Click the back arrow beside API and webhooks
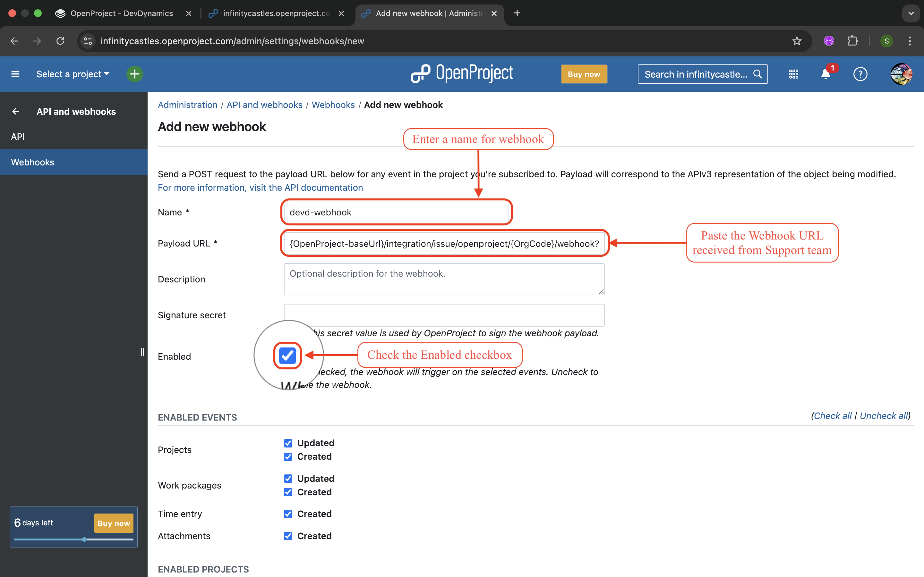Image resolution: width=924 pixels, height=577 pixels. click(16, 112)
